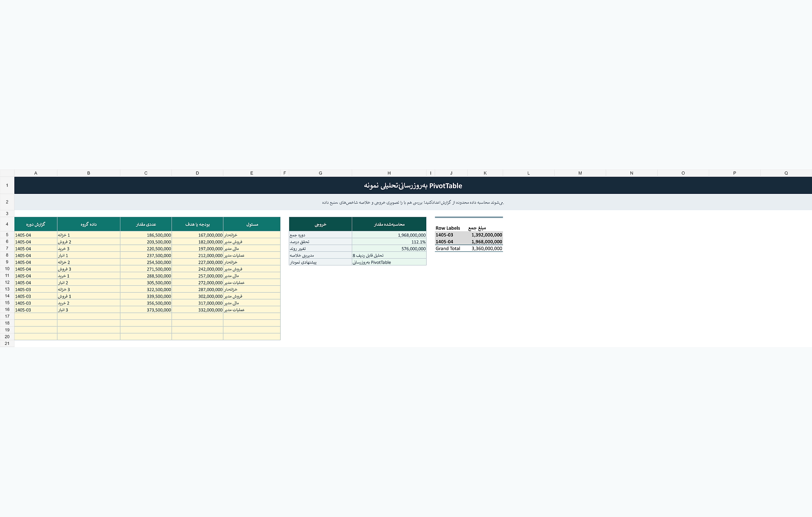The image size is (812, 517).
Task: Click the budget cell 317,000,000
Action: (x=197, y=303)
